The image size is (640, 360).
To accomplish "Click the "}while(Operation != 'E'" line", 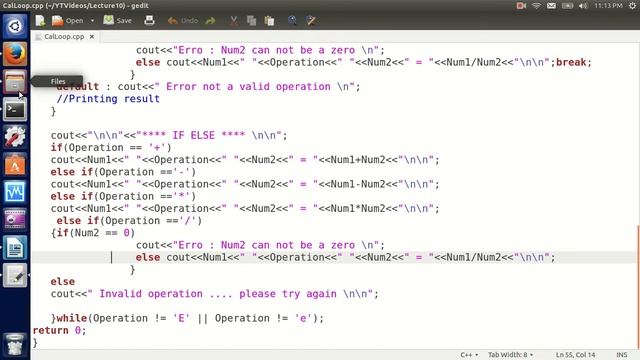I will (x=187, y=318).
